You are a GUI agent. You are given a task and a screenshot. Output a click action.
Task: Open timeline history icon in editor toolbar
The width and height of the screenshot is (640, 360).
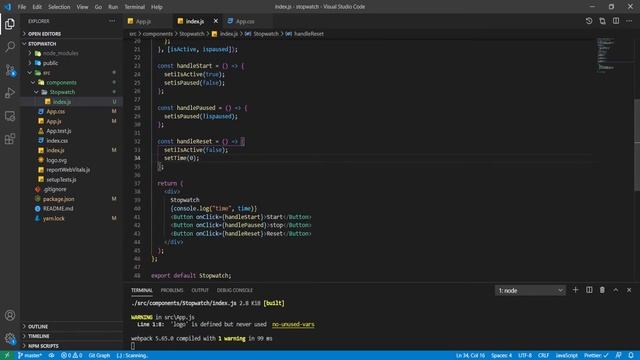(x=589, y=21)
